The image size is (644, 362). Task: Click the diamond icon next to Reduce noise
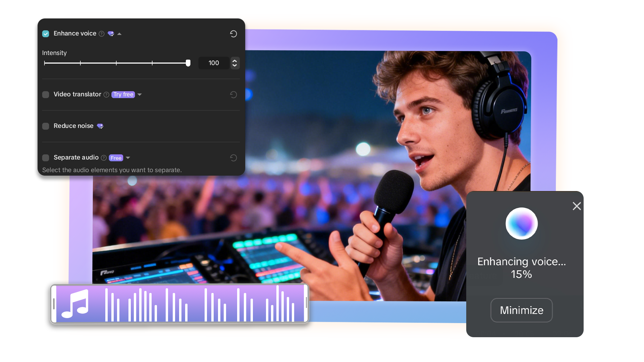click(x=100, y=126)
